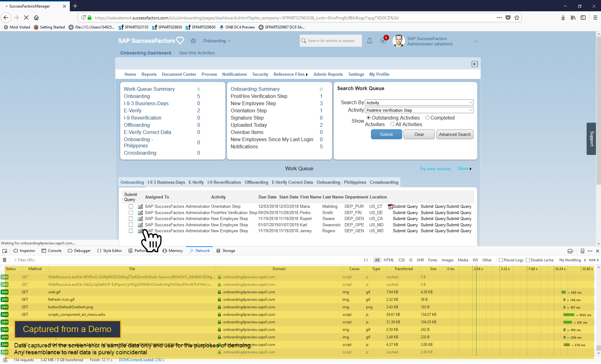Image resolution: width=601 pixels, height=364 pixels.
Task: Bookmark this page with the star icon
Action: pyautogui.click(x=517, y=18)
